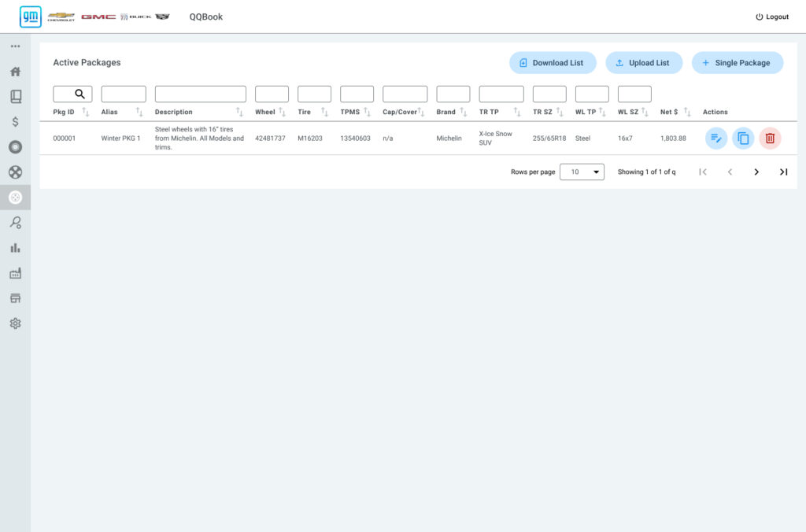The image size is (806, 532).
Task: Open the dollar sign pricing icon
Action: [x=15, y=122]
